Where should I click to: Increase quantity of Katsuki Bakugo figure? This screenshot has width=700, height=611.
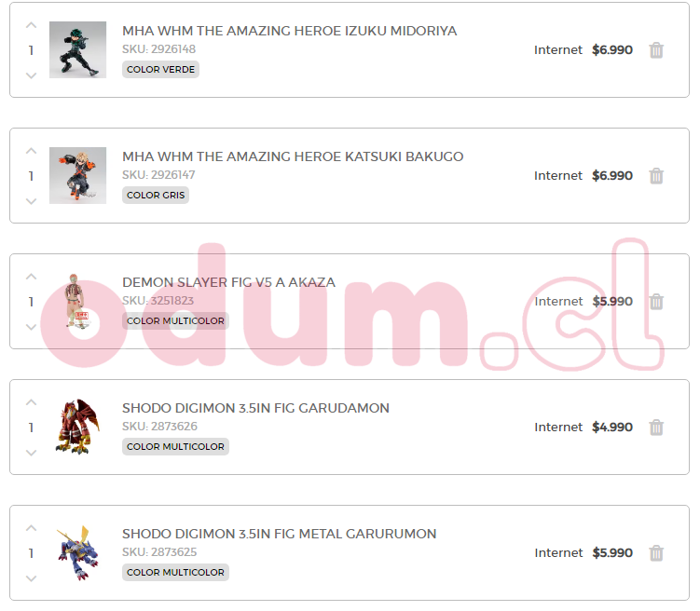pyautogui.click(x=31, y=151)
